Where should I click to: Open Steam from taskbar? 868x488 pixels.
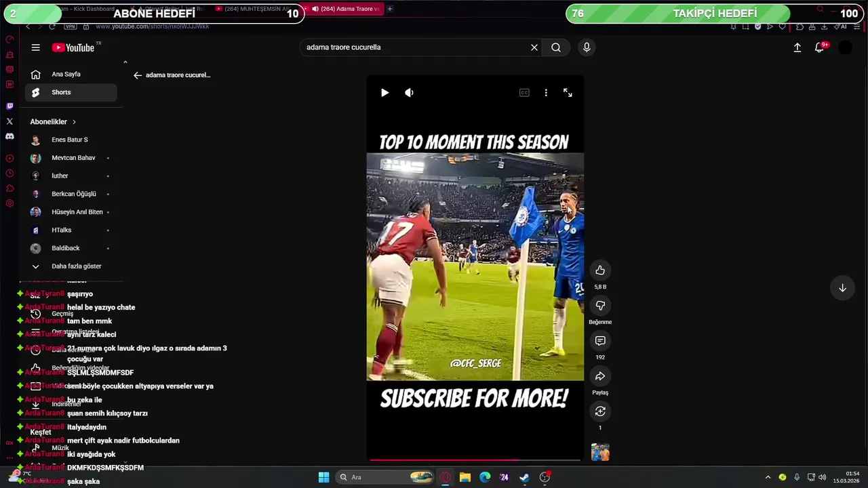point(524,477)
